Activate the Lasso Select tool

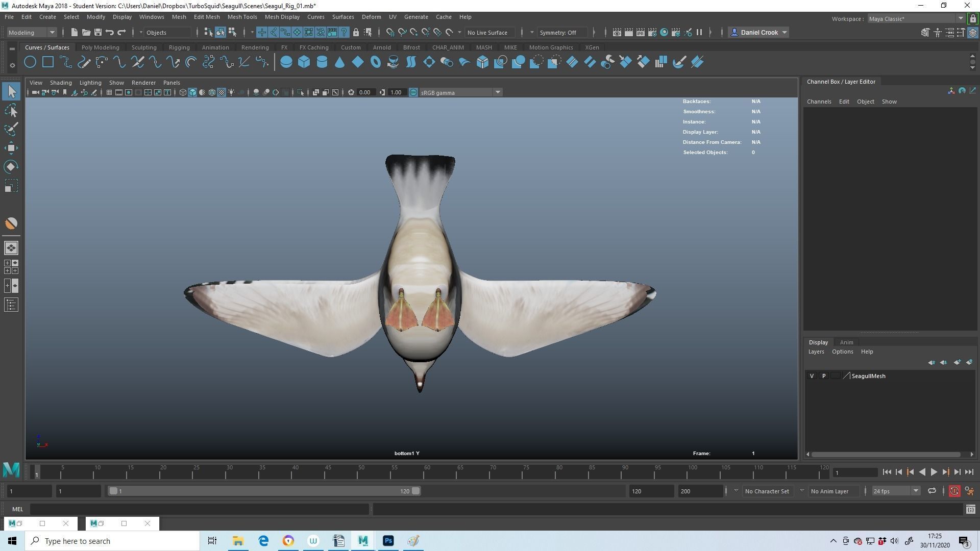(x=11, y=111)
